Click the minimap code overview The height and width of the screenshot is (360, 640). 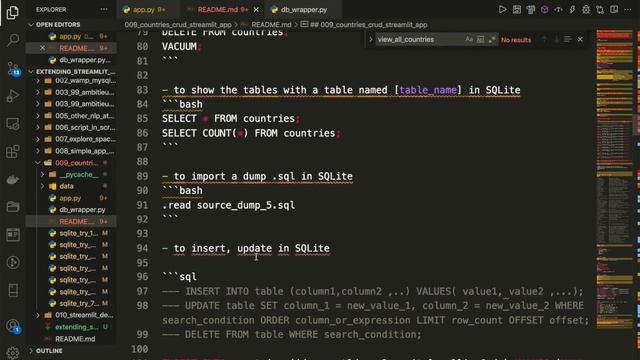coord(614,180)
